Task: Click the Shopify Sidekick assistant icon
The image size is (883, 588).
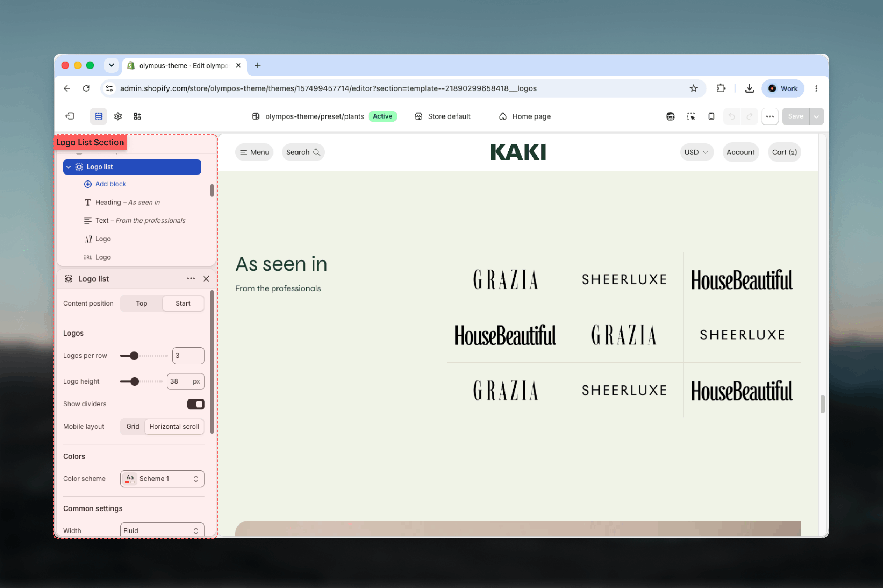Action: pyautogui.click(x=671, y=116)
